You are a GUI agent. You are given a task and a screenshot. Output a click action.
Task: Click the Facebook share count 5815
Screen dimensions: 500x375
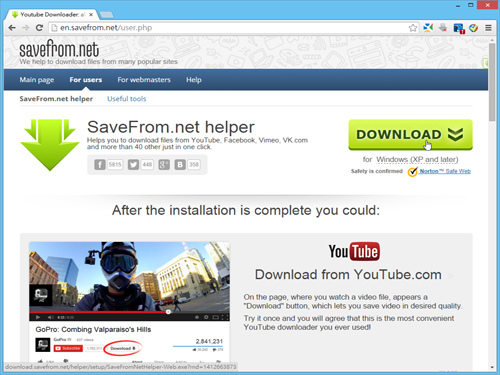point(115,164)
